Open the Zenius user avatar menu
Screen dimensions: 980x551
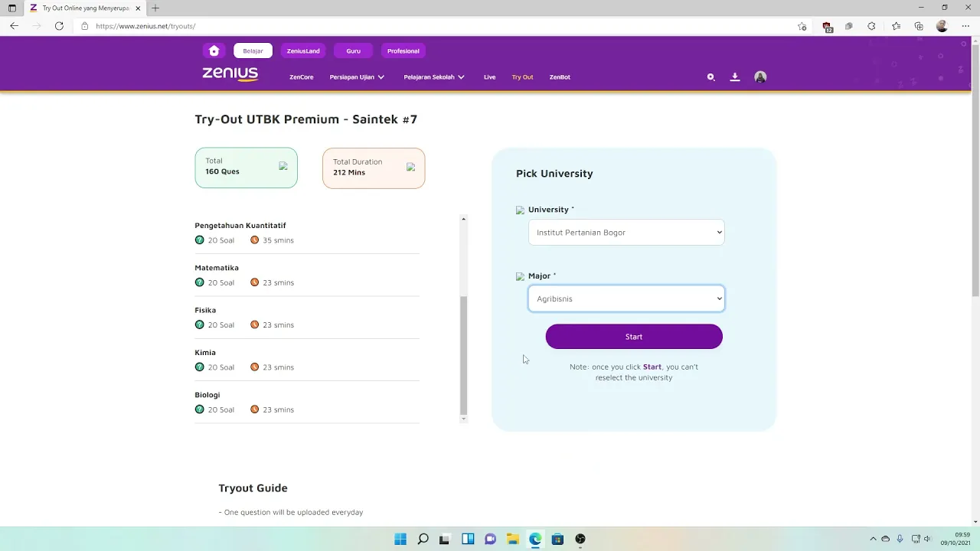click(x=760, y=77)
